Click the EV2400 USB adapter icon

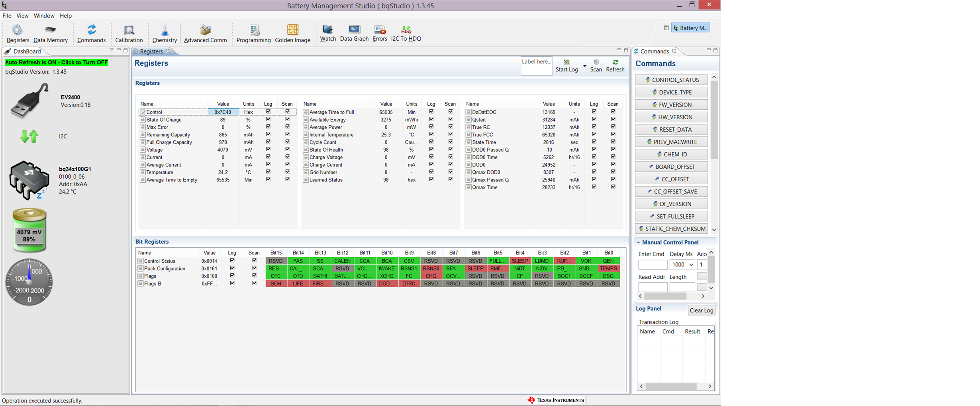[x=30, y=101]
